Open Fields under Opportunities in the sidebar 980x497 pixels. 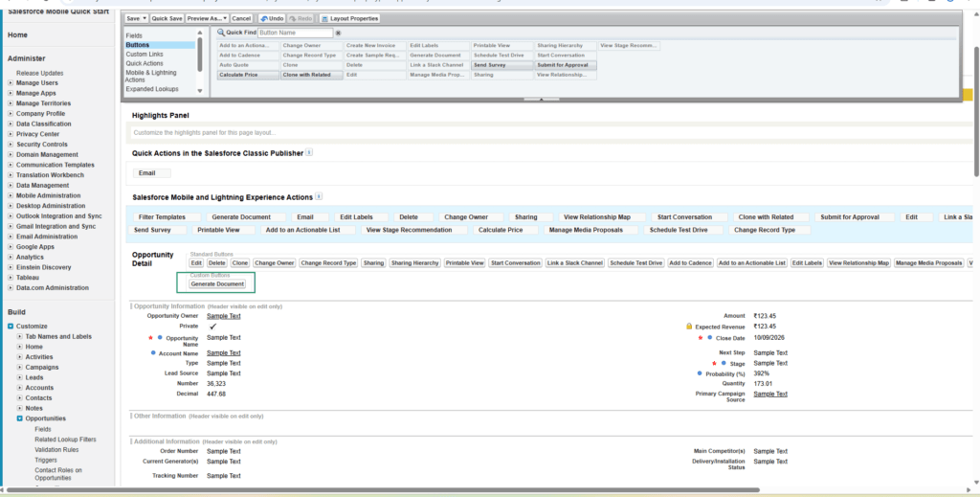(43, 429)
